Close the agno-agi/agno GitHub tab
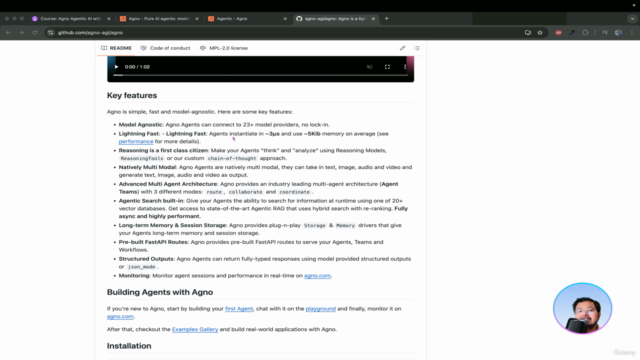Viewport: 640px width, 360px height. coord(373,19)
